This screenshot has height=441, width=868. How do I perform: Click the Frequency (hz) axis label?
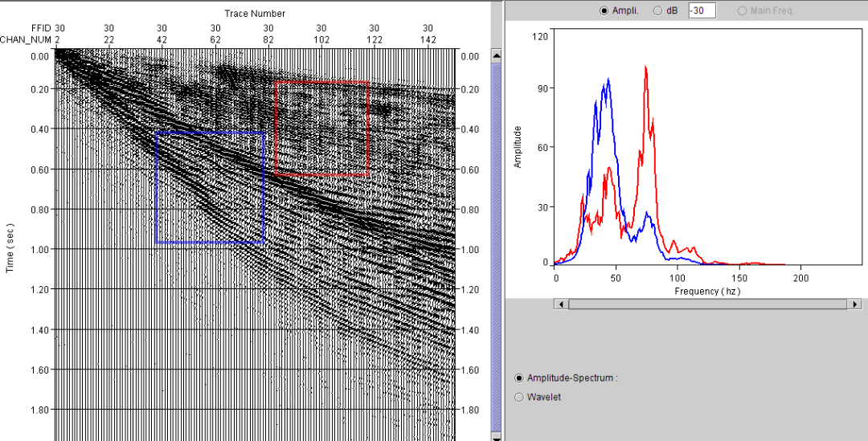707,291
